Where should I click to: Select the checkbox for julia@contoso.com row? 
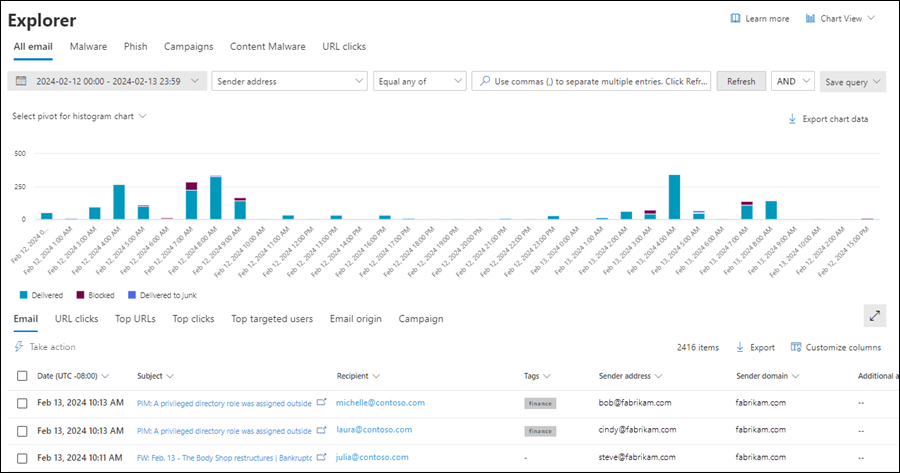[22, 457]
